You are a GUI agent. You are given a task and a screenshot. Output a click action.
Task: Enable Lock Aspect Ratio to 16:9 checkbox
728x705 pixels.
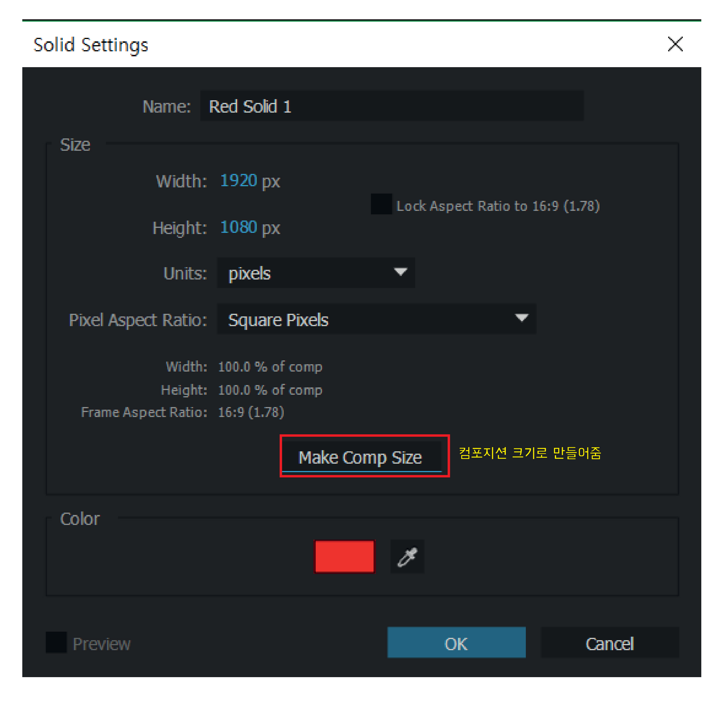point(381,204)
